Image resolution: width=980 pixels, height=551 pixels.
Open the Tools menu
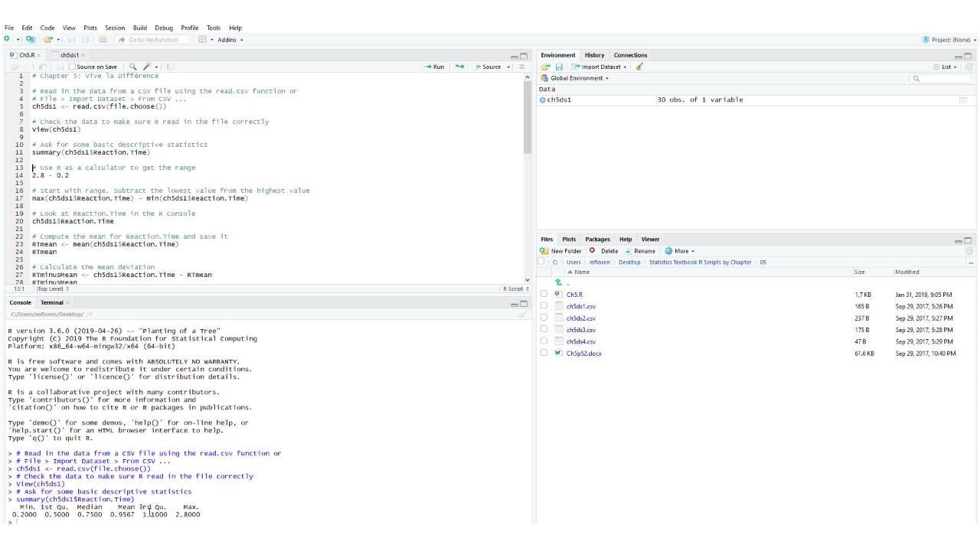[214, 28]
